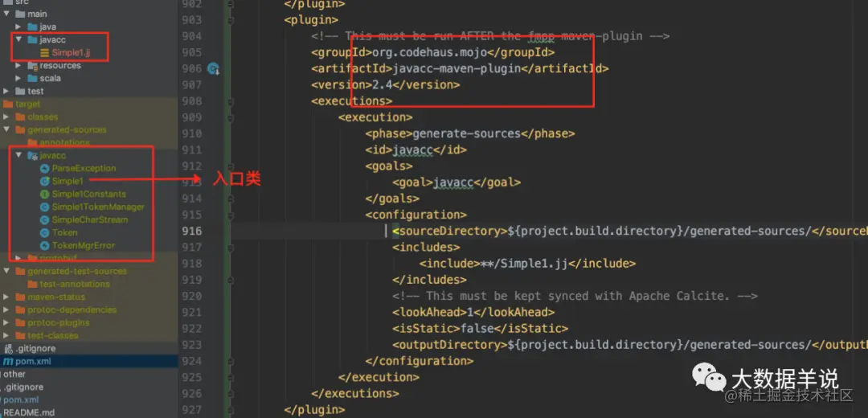Expand the scala folder arrow

18,78
